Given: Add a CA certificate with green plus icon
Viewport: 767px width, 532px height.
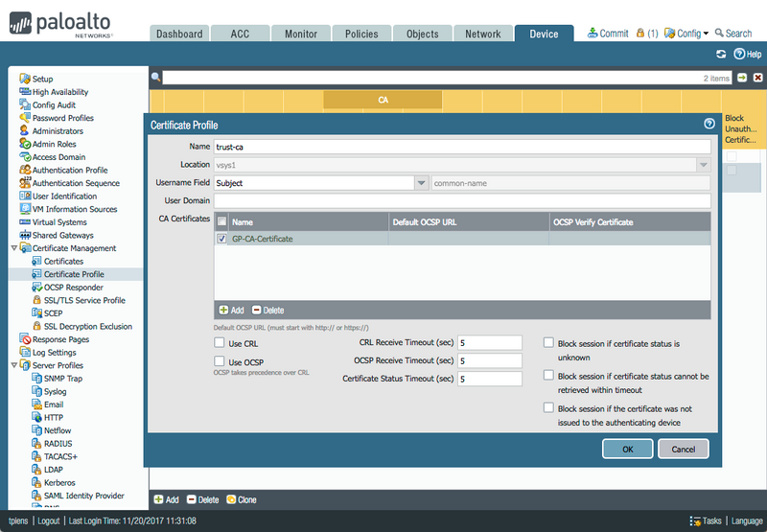Looking at the screenshot, I should [x=223, y=311].
